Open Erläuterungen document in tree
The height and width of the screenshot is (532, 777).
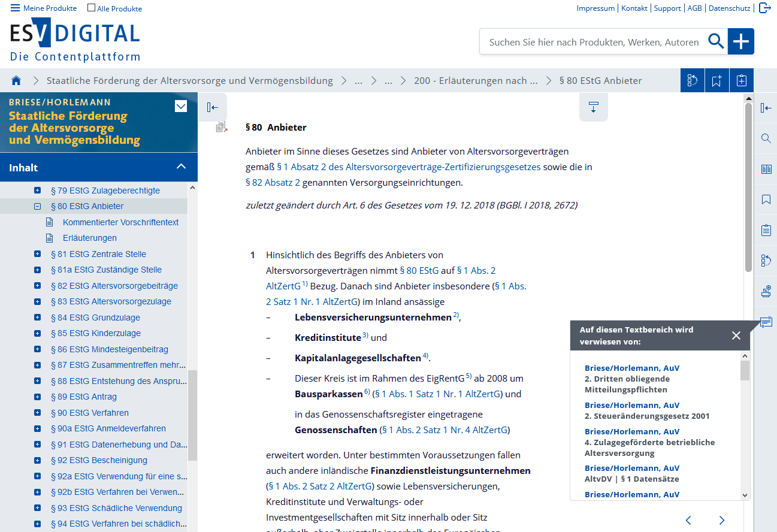tap(90, 238)
